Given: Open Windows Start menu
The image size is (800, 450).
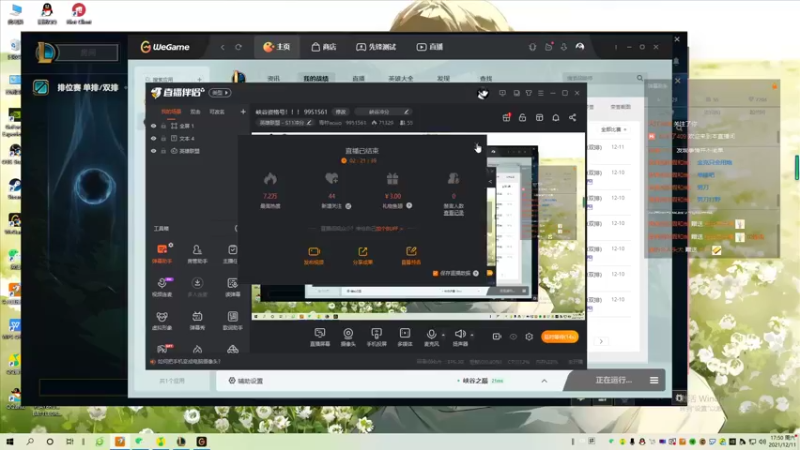Looking at the screenshot, I should [10, 441].
